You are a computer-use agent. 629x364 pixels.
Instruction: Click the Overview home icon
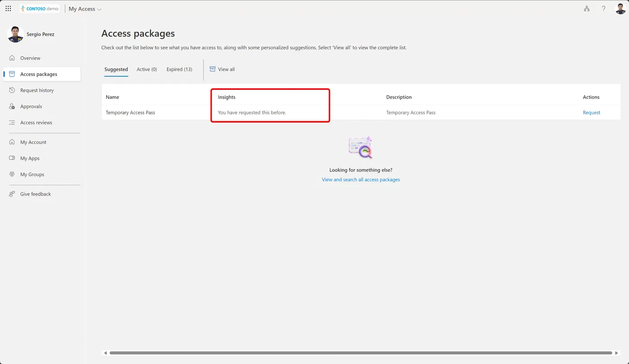click(x=12, y=58)
